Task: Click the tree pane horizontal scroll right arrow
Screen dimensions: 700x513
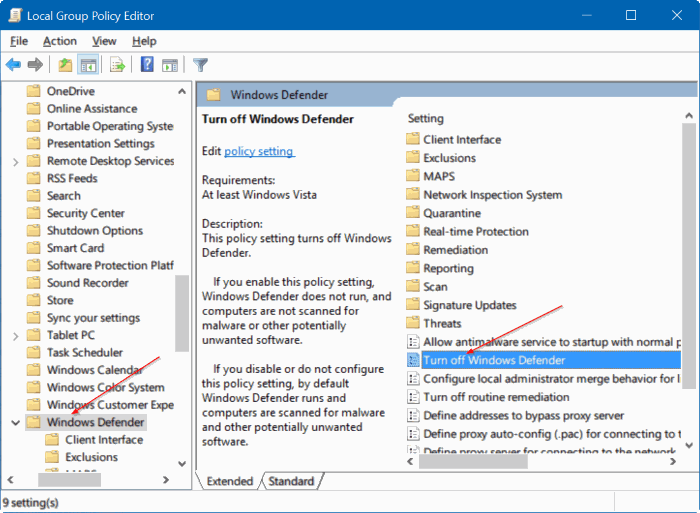Action: click(x=166, y=480)
